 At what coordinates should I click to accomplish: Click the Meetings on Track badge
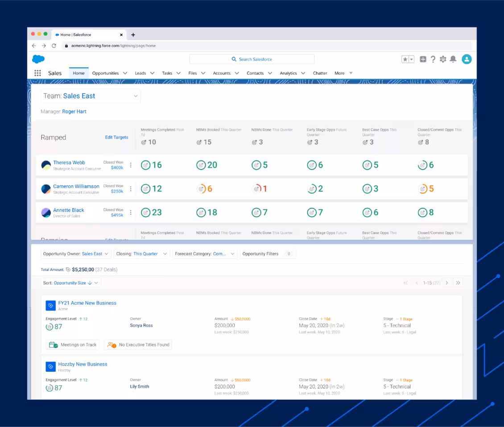[x=73, y=345]
